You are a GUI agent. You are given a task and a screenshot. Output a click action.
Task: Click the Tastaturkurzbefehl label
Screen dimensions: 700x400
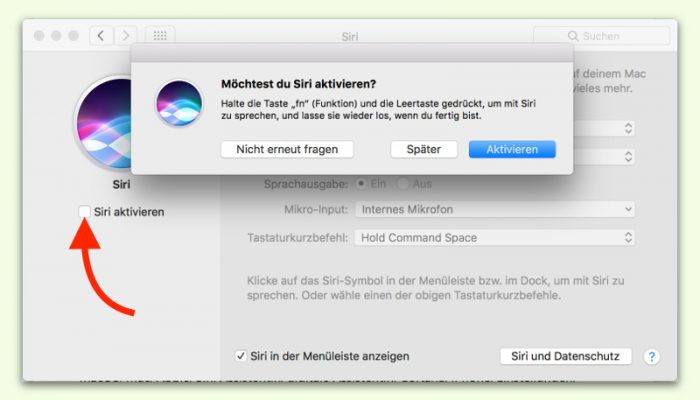tap(298, 238)
